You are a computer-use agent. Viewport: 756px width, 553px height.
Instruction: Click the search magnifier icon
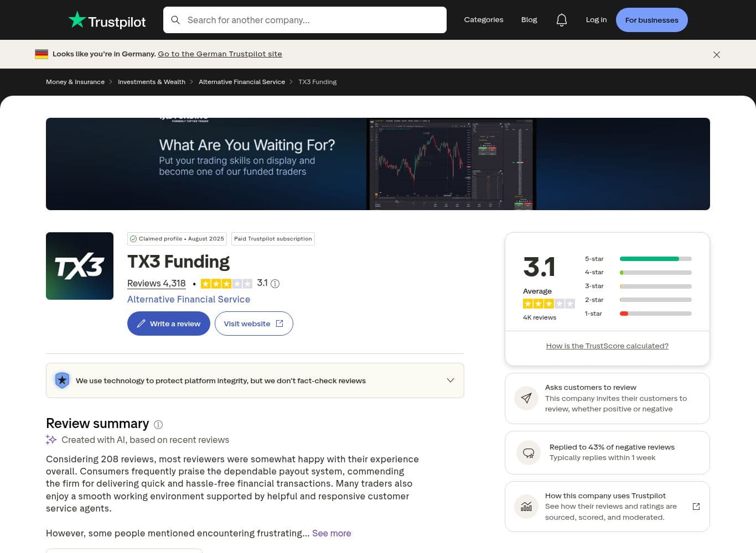click(x=175, y=20)
